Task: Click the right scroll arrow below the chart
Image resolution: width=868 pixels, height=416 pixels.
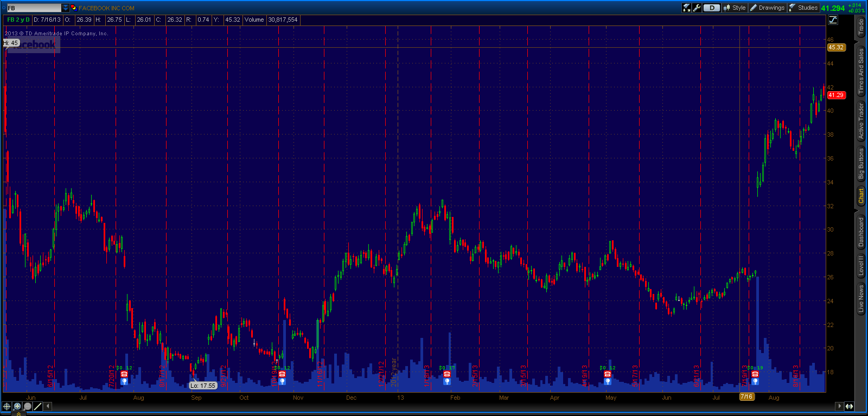Action: point(840,406)
